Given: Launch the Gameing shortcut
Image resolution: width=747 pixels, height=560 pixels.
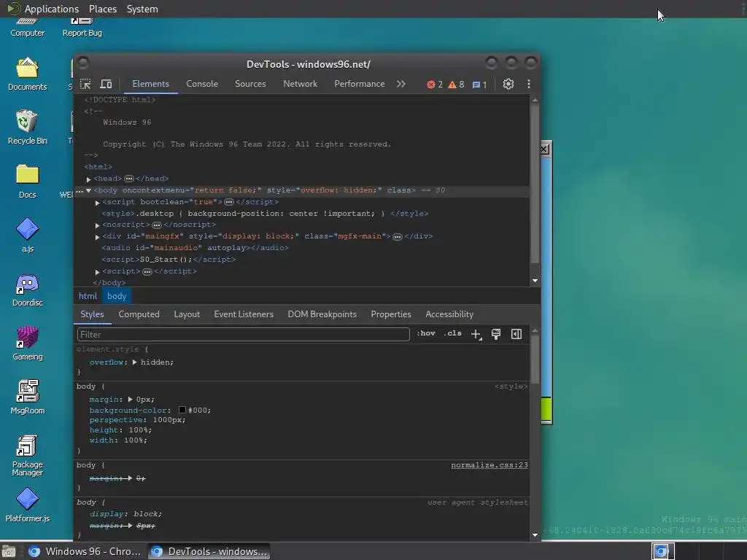Looking at the screenshot, I should [27, 343].
